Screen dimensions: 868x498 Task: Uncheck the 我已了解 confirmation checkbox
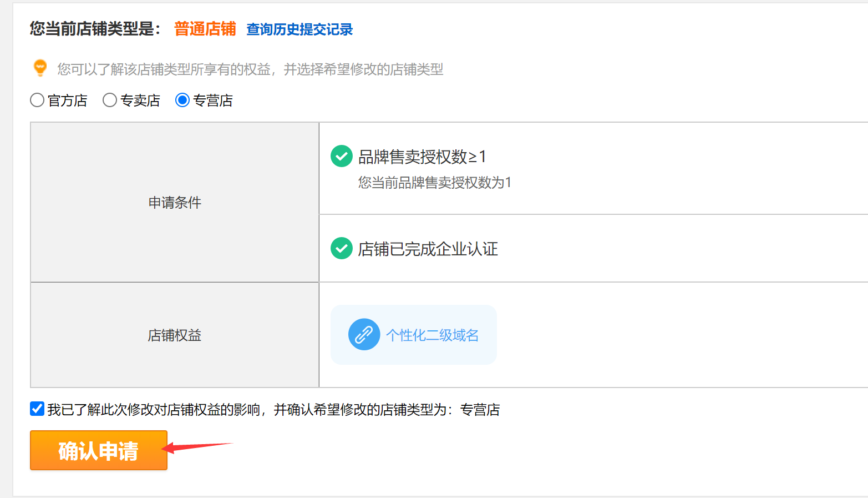pos(37,409)
